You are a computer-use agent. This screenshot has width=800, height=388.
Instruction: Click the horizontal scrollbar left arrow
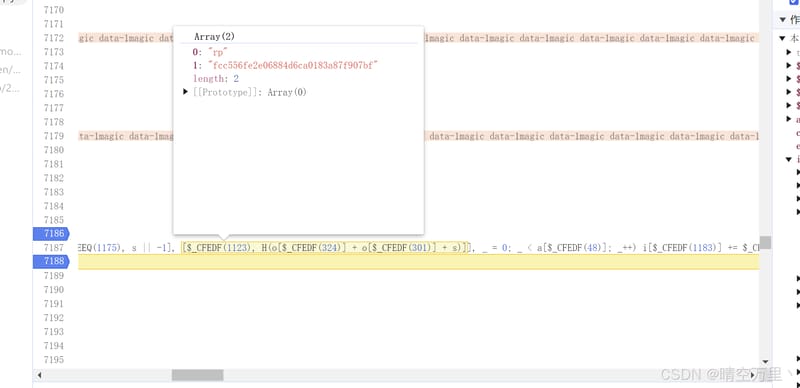point(39,375)
